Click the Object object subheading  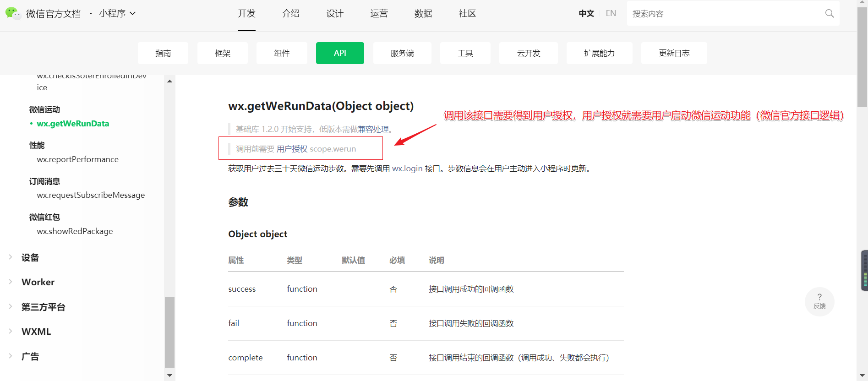tap(258, 234)
